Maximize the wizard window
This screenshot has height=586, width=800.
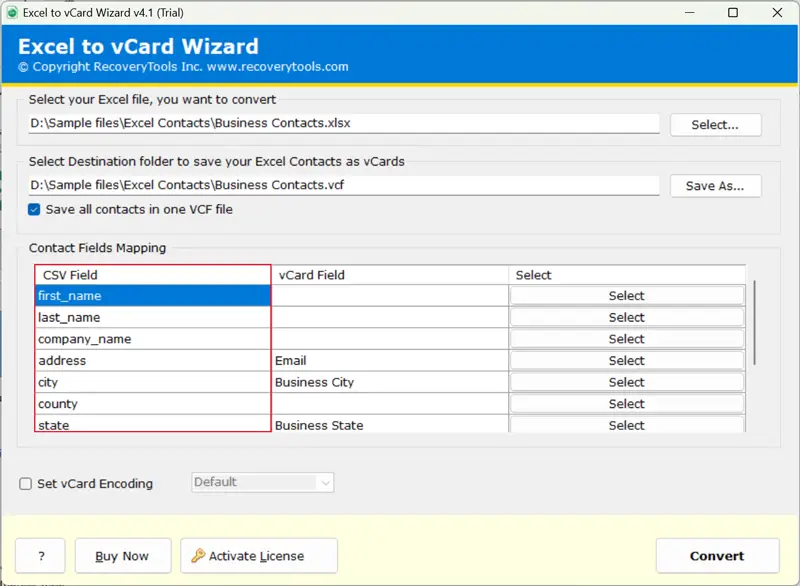733,12
